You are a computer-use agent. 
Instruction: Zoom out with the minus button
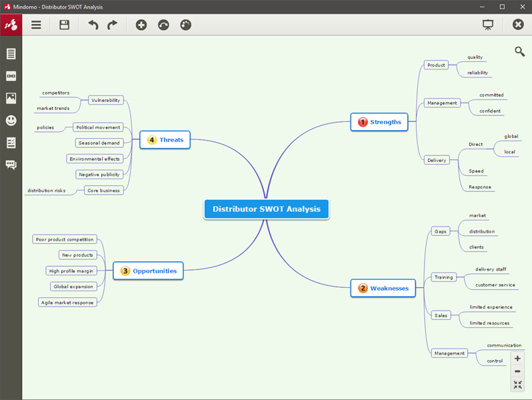point(517,371)
